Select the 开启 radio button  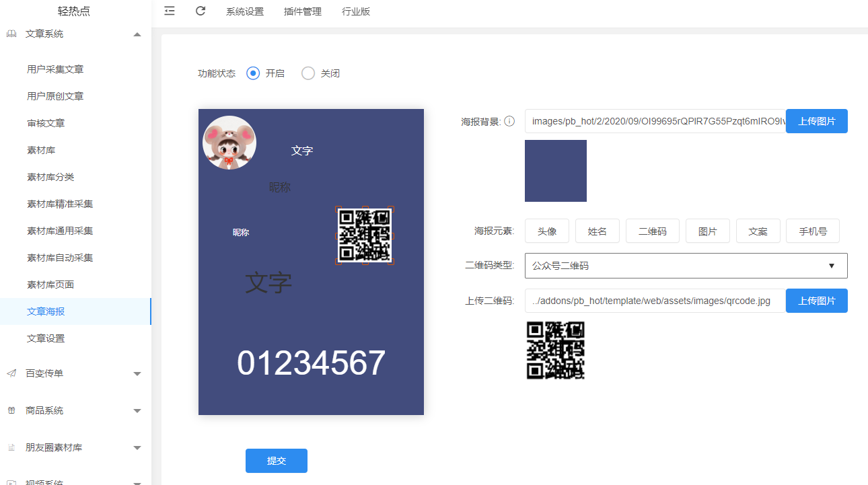point(253,73)
